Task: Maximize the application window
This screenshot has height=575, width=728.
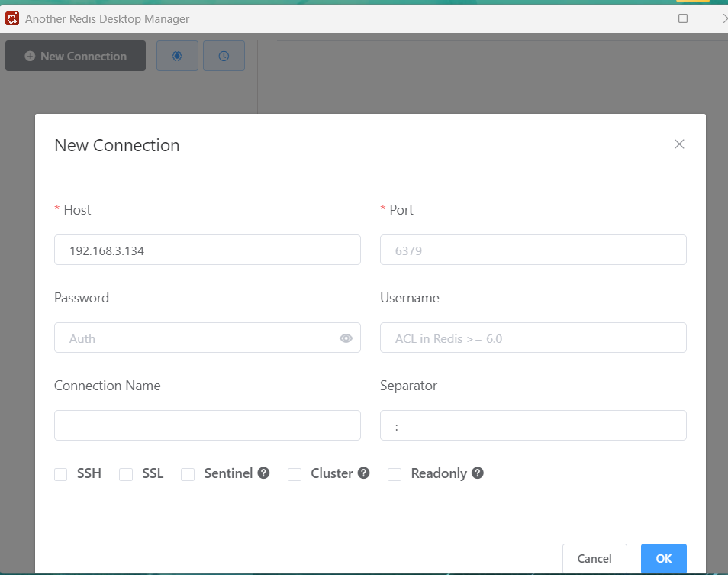Action: [x=682, y=18]
